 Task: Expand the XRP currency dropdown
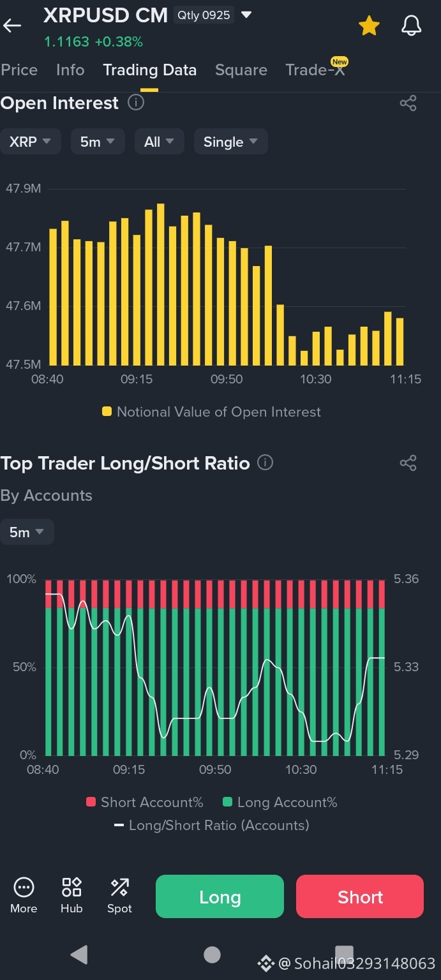pyautogui.click(x=31, y=142)
